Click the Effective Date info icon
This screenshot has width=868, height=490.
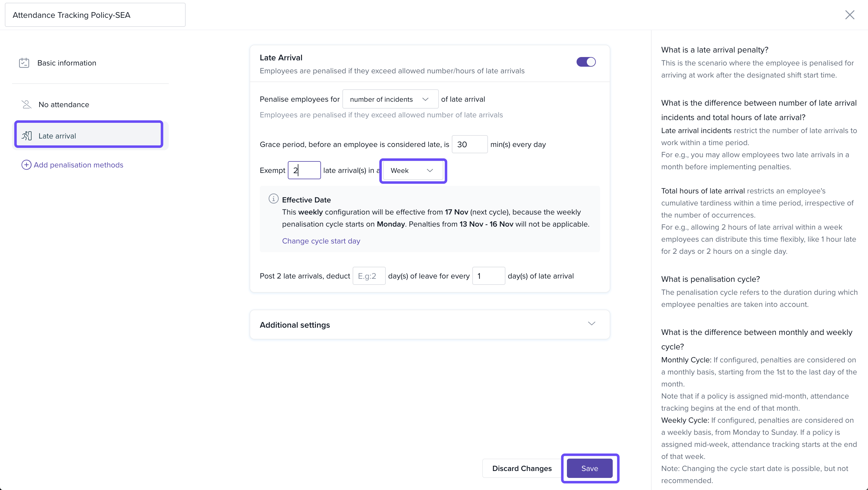tap(273, 199)
